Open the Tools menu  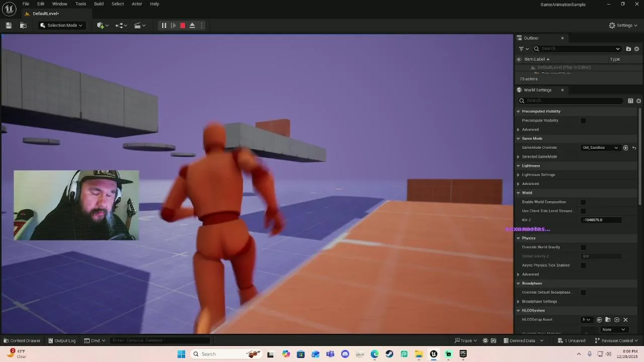tap(80, 4)
